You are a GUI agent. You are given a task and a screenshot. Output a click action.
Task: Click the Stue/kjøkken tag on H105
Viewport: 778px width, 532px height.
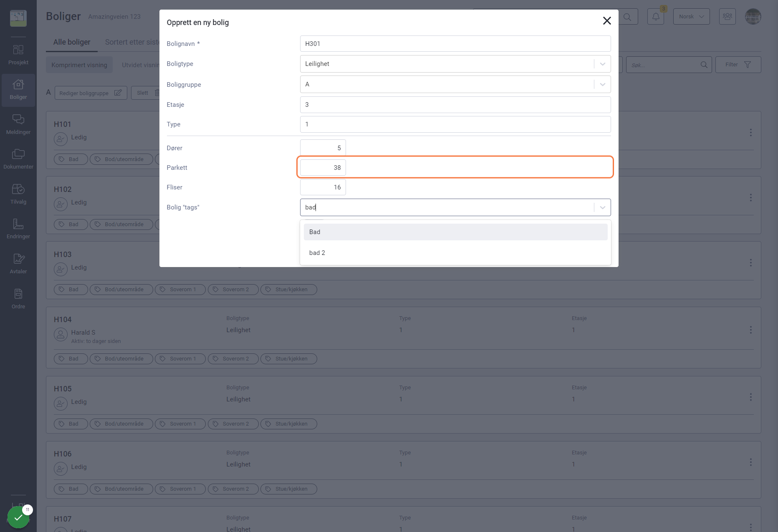coord(289,424)
